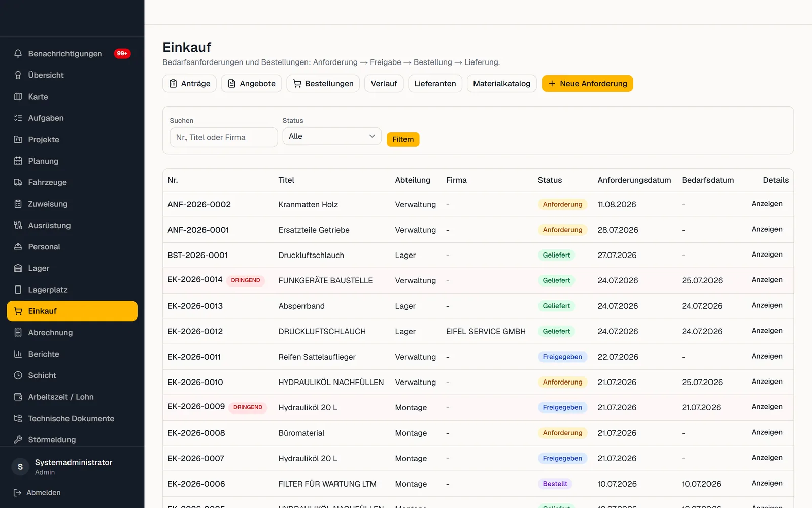Open the Berichte chart icon
This screenshot has height=508, width=812.
(x=18, y=354)
